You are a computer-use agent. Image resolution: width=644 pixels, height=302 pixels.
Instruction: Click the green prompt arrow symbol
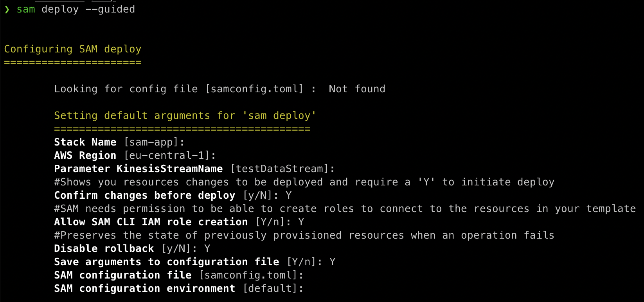click(7, 9)
